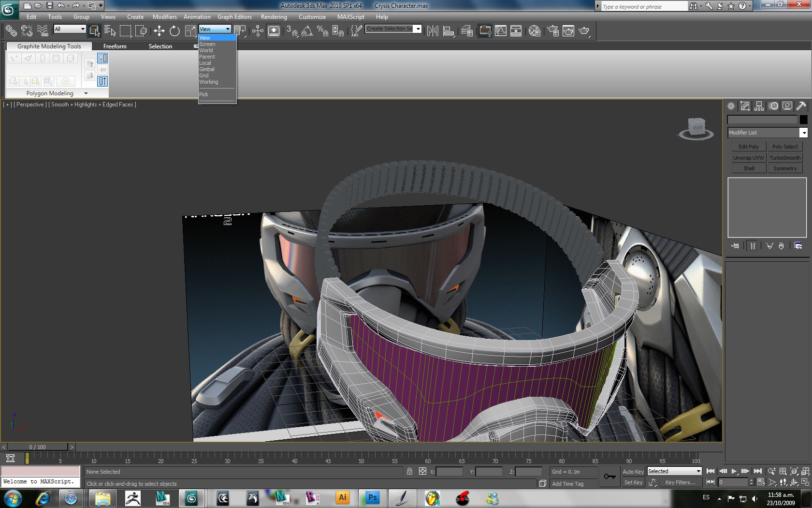Open the Schematic View
812x508 pixels.
coord(516,31)
